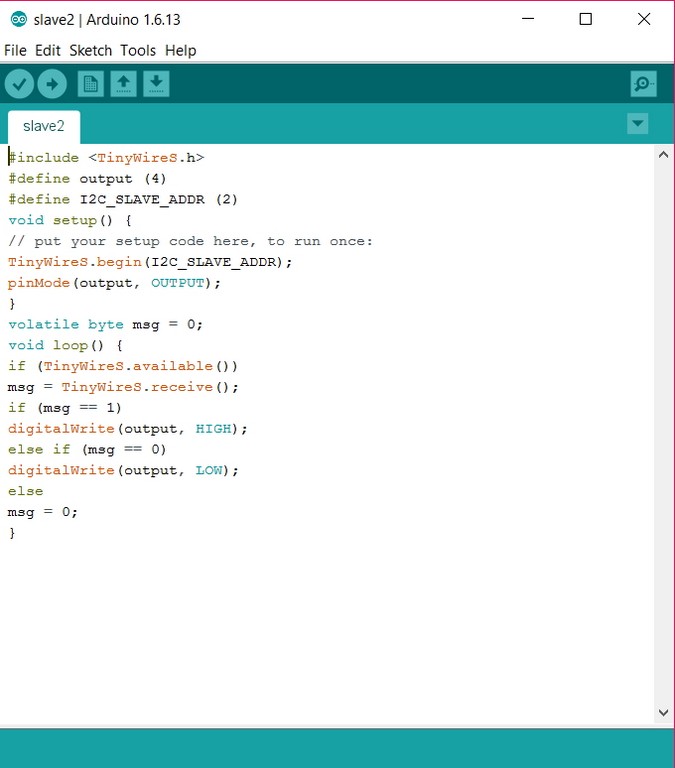Click the final 'msg = 0;' line
Screen dimensions: 675x768
coord(43,512)
